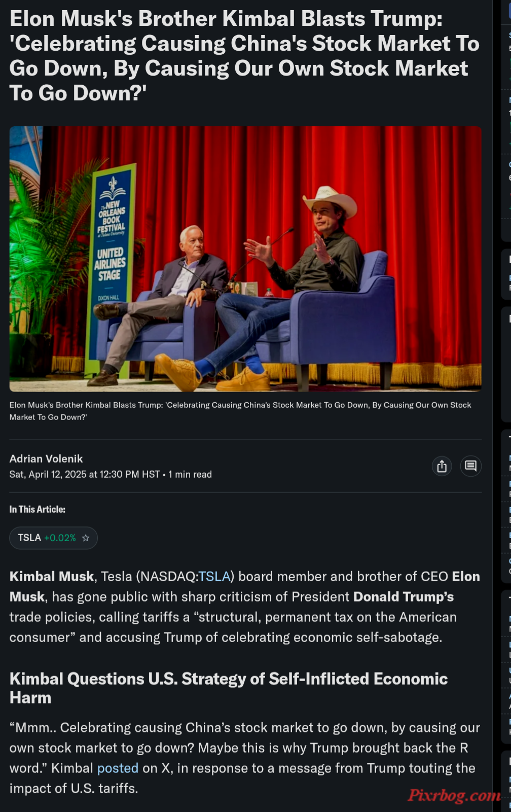Click the date 'Sat, April 12, 2025'

coord(49,475)
